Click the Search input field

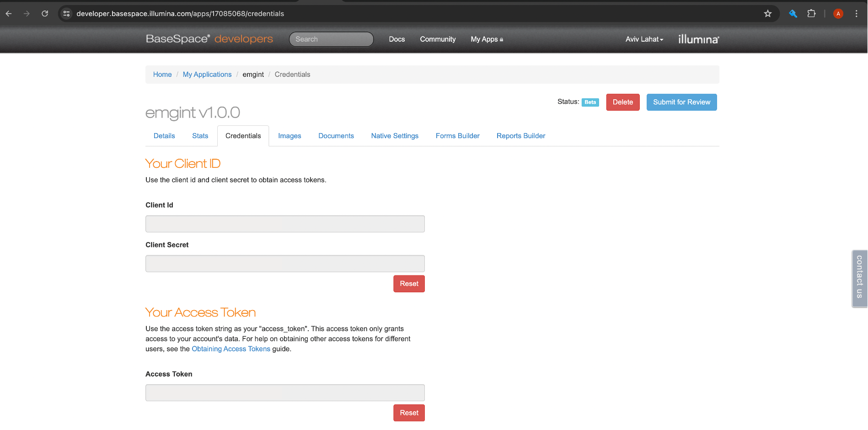pyautogui.click(x=331, y=39)
